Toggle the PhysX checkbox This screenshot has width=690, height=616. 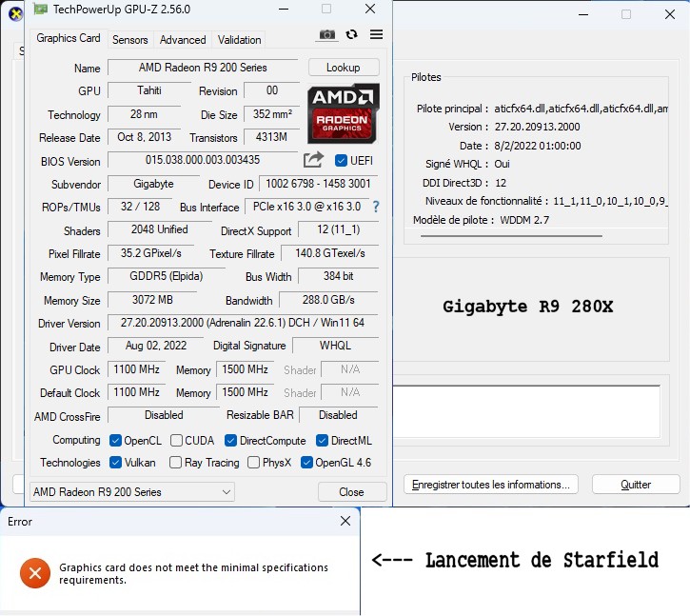(x=253, y=462)
